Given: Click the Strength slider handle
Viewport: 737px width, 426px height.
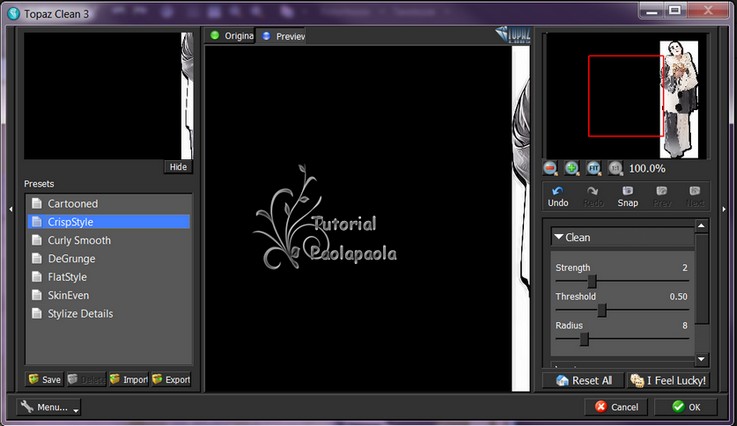Looking at the screenshot, I should click(592, 281).
